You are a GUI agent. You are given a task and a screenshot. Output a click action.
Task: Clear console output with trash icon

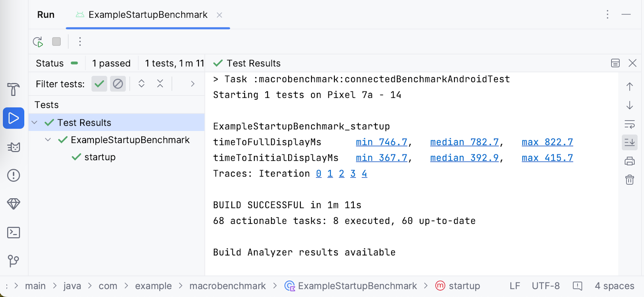[630, 180]
